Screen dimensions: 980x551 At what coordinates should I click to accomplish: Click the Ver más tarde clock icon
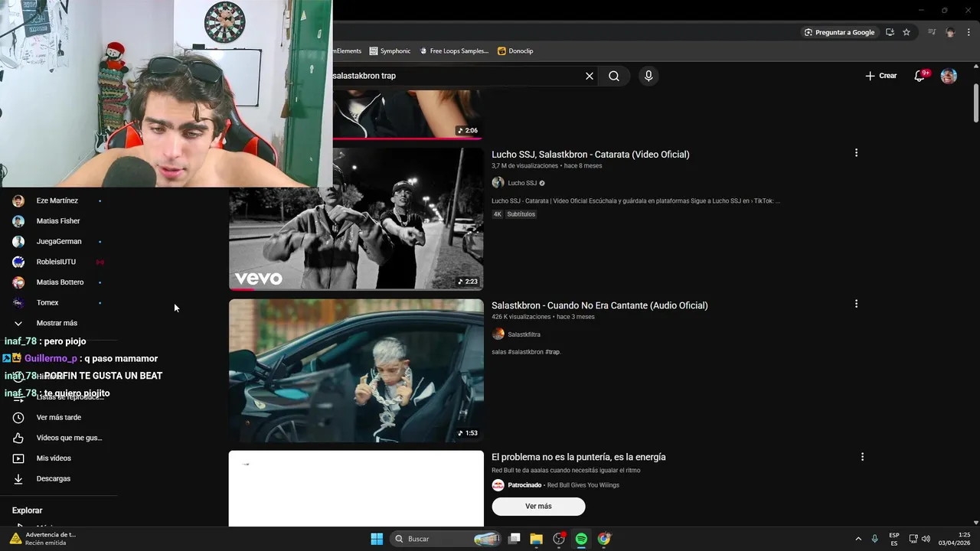click(x=18, y=418)
